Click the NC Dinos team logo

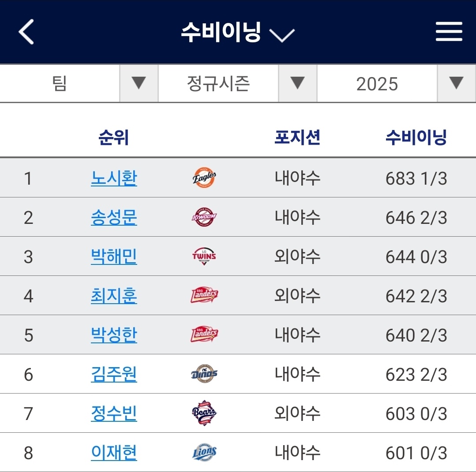(204, 375)
